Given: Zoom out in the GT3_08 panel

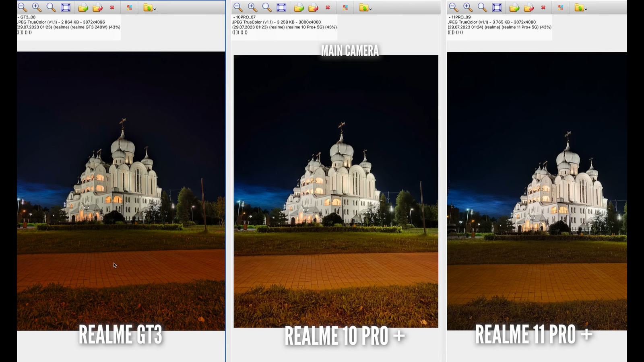Looking at the screenshot, I should [x=22, y=7].
